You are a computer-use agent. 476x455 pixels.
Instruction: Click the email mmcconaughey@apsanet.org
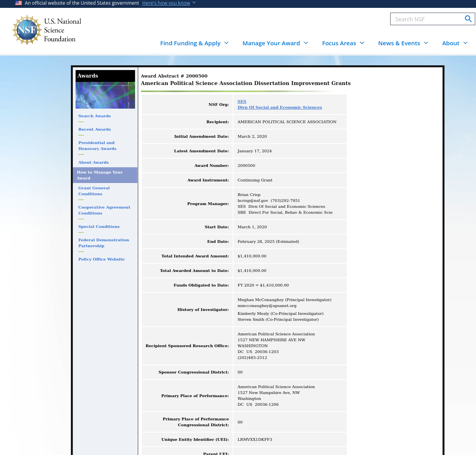tap(267, 306)
